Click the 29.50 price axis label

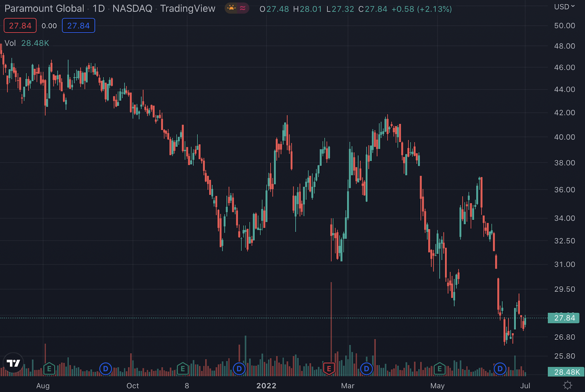[565, 289]
